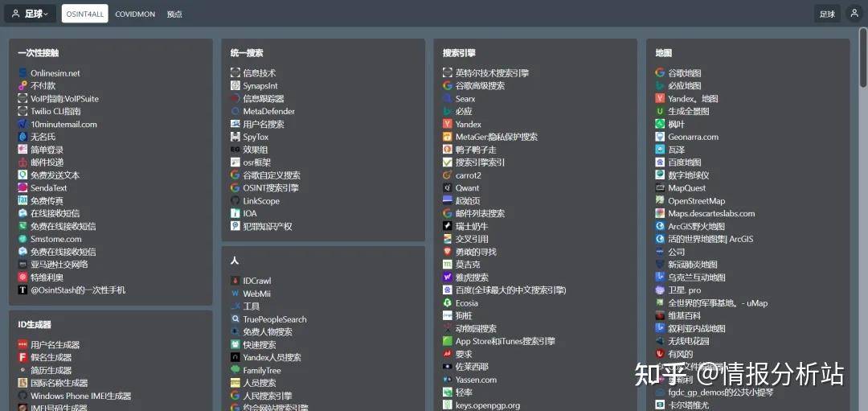Switch to the 预点 tab

[174, 14]
